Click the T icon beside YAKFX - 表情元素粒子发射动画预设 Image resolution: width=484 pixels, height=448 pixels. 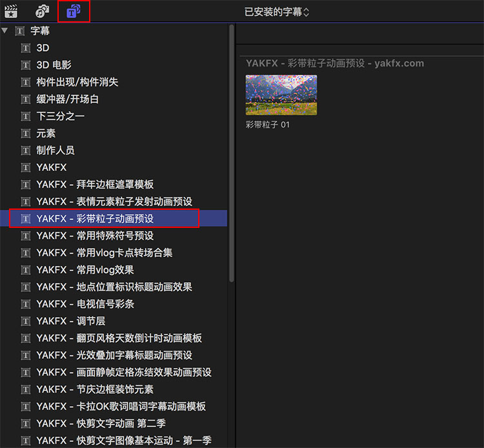tap(26, 202)
